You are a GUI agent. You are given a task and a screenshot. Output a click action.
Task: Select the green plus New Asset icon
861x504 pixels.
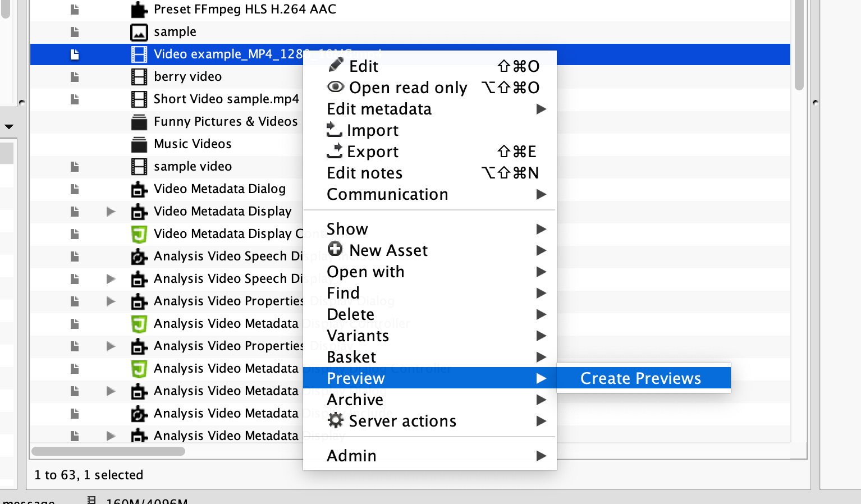335,249
